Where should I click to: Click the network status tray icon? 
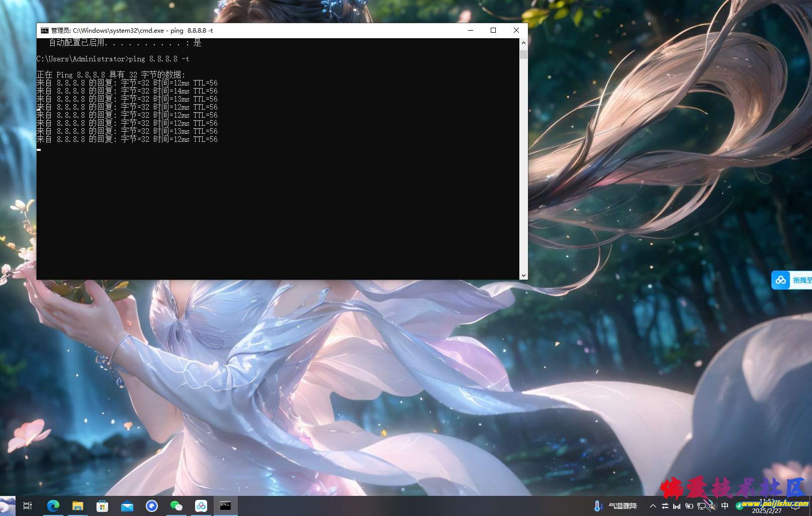701,506
